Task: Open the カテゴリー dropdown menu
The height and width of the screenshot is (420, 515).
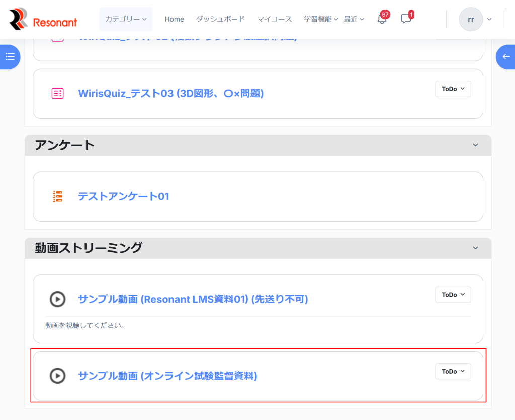Action: (126, 19)
